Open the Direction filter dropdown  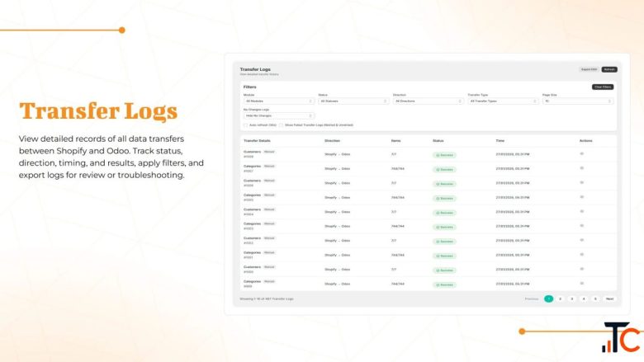[428, 101]
